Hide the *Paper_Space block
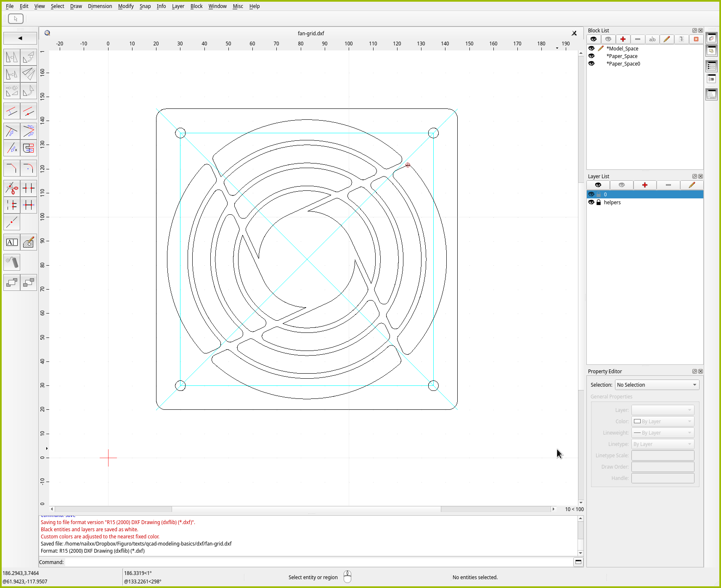Screen dimensions: 721x588 pyautogui.click(x=591, y=56)
